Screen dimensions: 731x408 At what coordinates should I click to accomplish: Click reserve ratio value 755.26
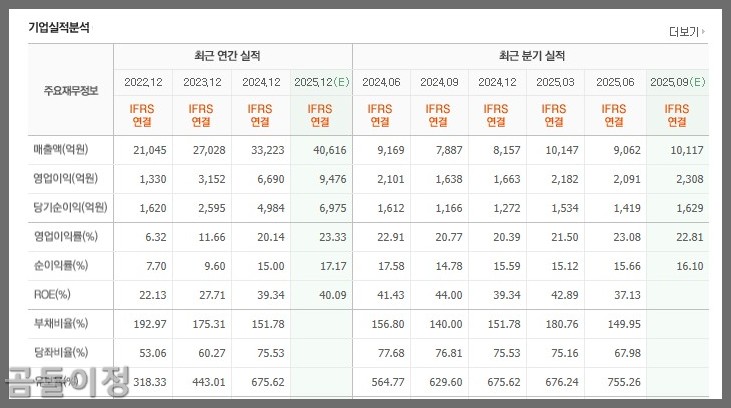624,382
